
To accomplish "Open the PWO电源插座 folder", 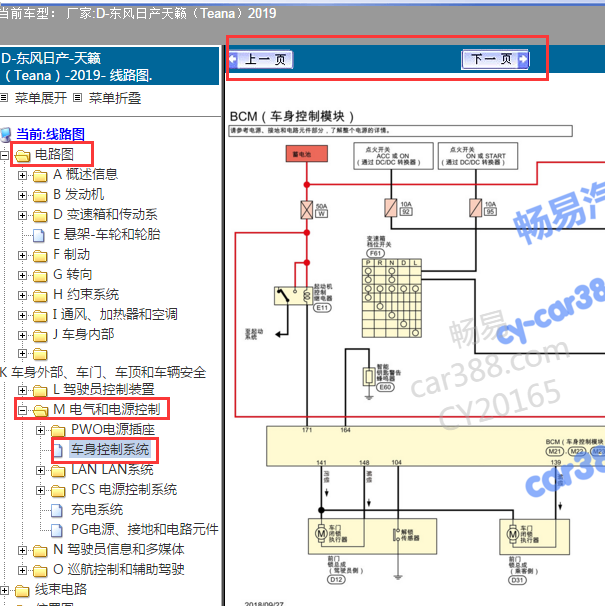I will point(113,429).
